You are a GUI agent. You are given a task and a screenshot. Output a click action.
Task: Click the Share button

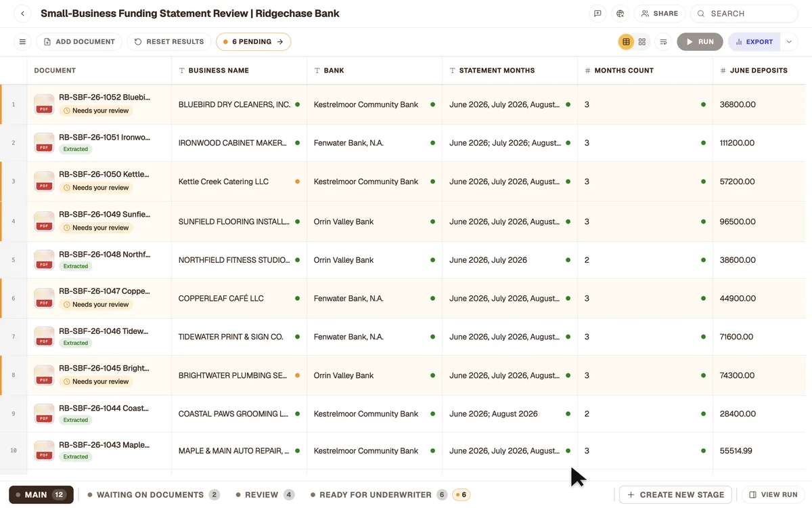click(660, 14)
